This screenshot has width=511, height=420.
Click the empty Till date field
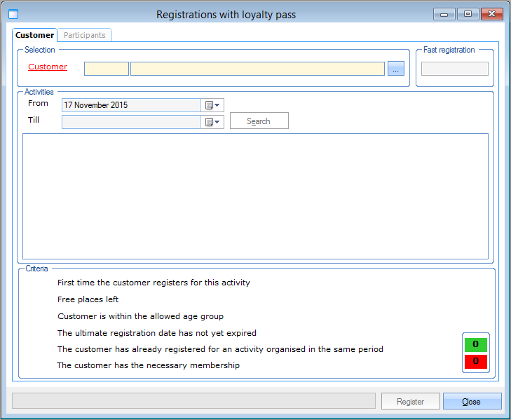coord(131,122)
